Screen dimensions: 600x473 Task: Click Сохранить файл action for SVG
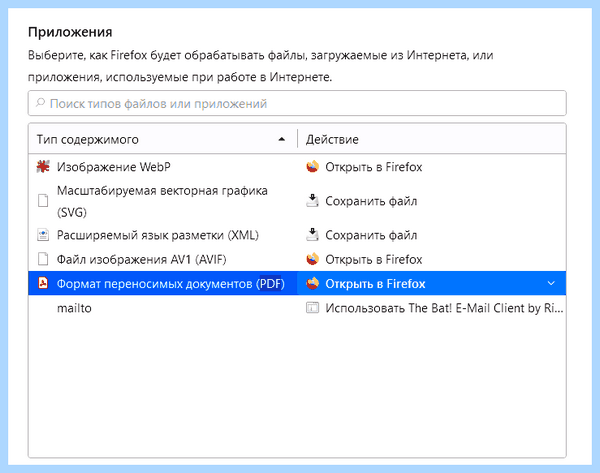[371, 201]
